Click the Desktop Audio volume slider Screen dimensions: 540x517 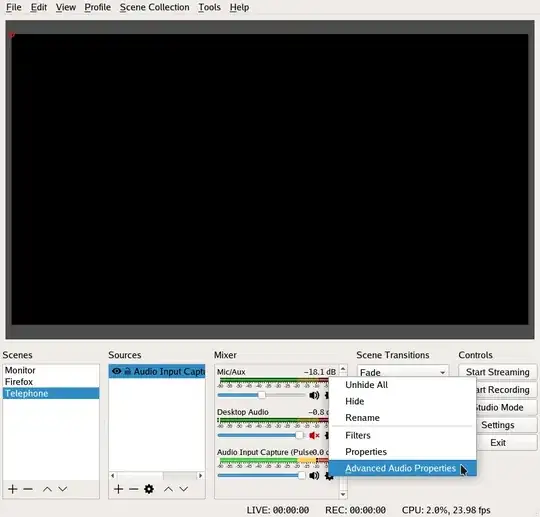[261, 435]
